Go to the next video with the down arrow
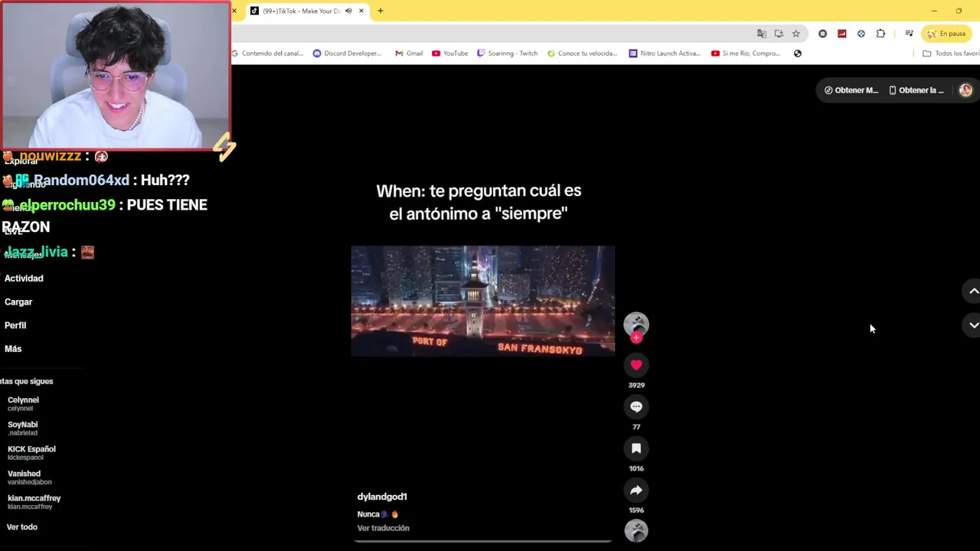The width and height of the screenshot is (980, 551). [973, 325]
